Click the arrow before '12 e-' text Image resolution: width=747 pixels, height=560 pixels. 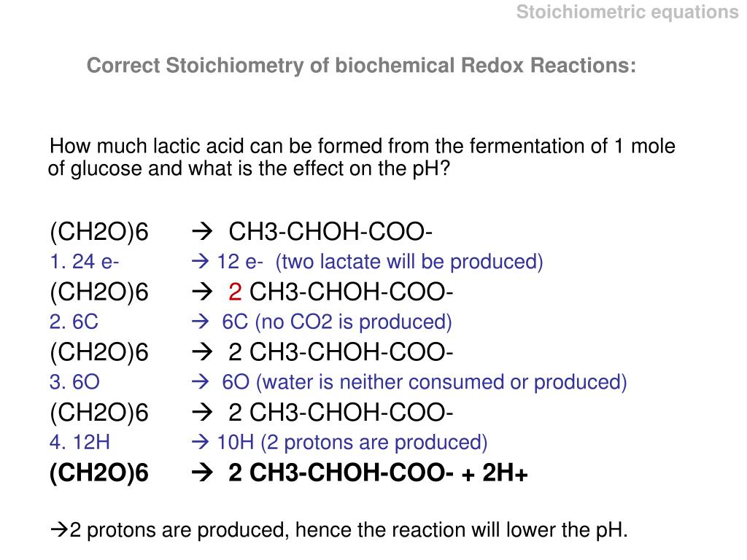tap(200, 261)
